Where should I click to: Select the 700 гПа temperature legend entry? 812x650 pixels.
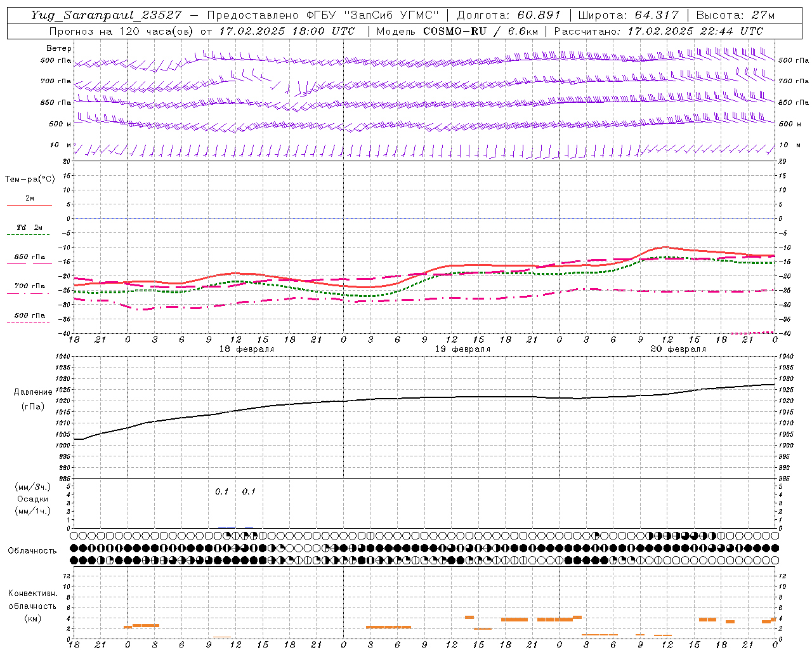pyautogui.click(x=30, y=286)
